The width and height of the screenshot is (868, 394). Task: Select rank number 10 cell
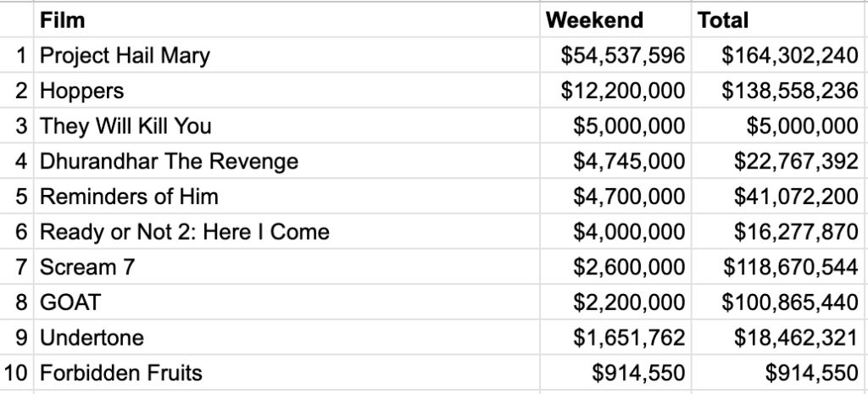tap(17, 373)
